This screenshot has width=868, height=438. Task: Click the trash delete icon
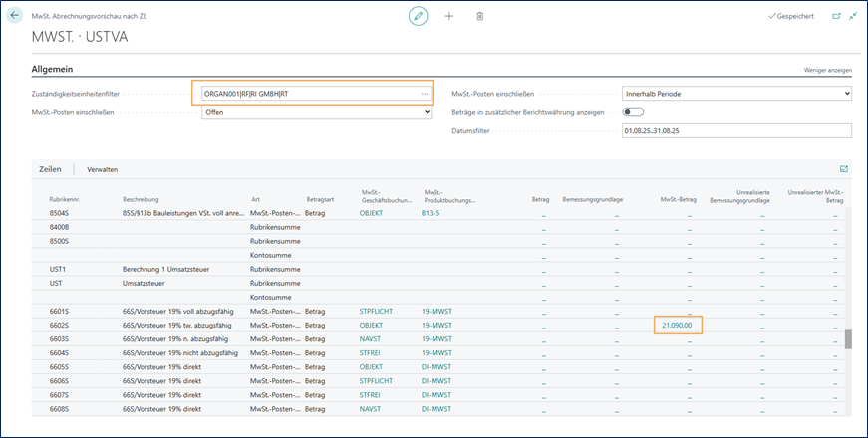click(x=479, y=17)
